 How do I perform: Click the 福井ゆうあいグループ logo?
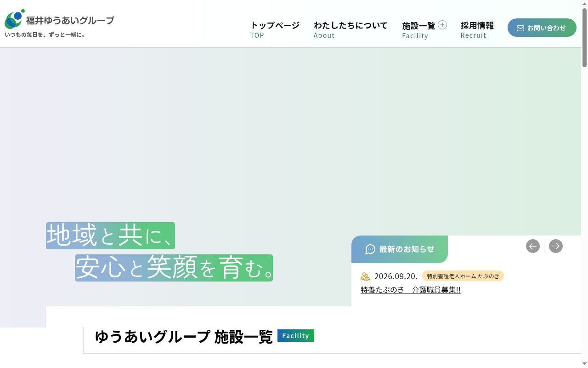(59, 20)
